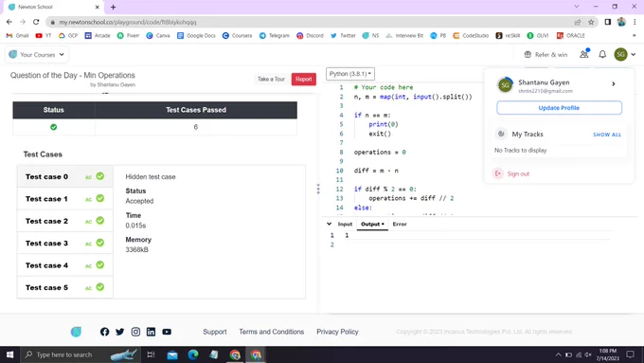Click the notification bell icon

(602, 54)
